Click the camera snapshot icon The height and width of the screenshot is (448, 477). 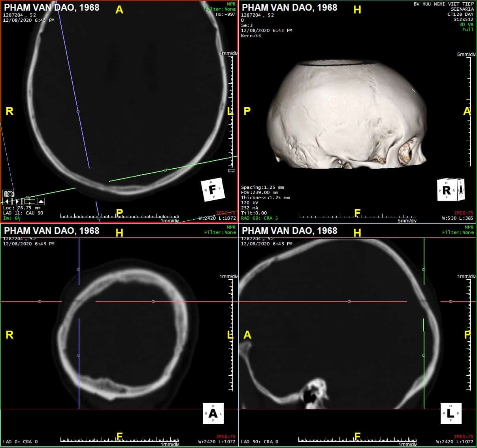[x=9, y=194]
